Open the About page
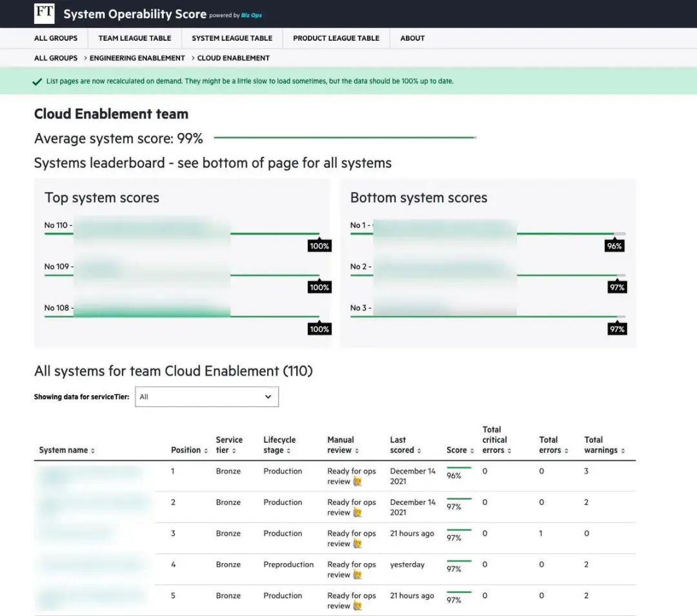This screenshot has height=616, width=697. point(412,38)
